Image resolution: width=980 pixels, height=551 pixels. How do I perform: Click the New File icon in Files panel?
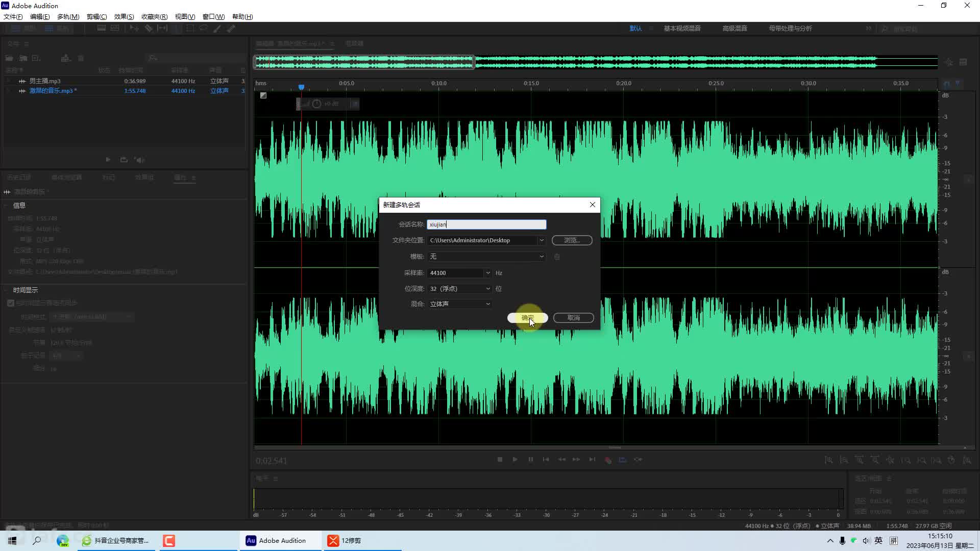pos(36,58)
